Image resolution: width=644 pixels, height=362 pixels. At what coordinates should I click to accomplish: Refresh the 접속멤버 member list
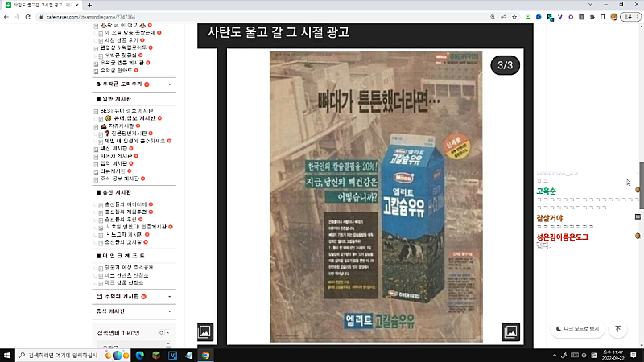(x=160, y=332)
